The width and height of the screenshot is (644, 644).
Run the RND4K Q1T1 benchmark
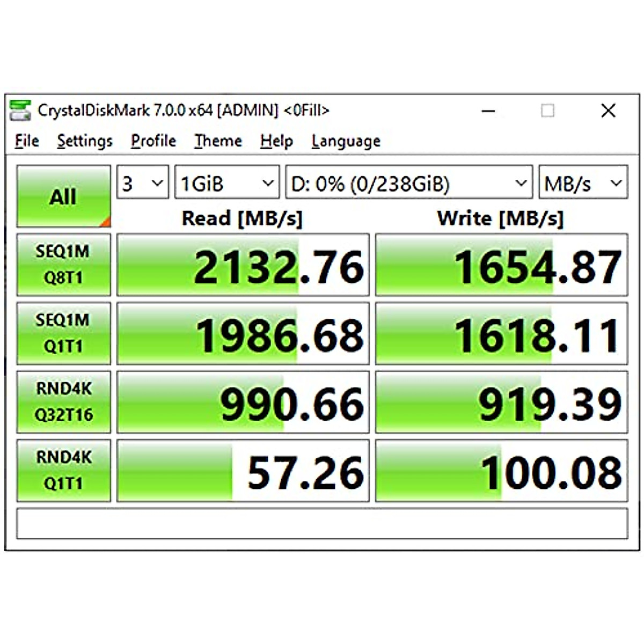click(x=63, y=471)
